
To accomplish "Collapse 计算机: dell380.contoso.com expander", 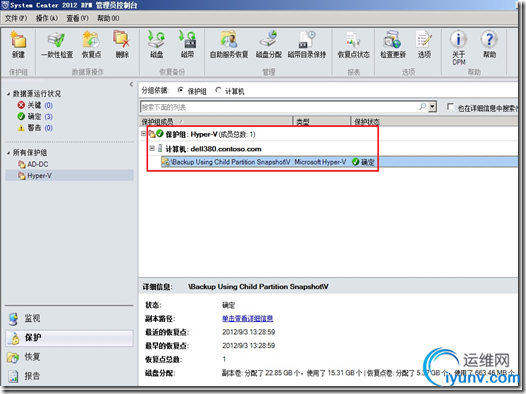I will [152, 148].
